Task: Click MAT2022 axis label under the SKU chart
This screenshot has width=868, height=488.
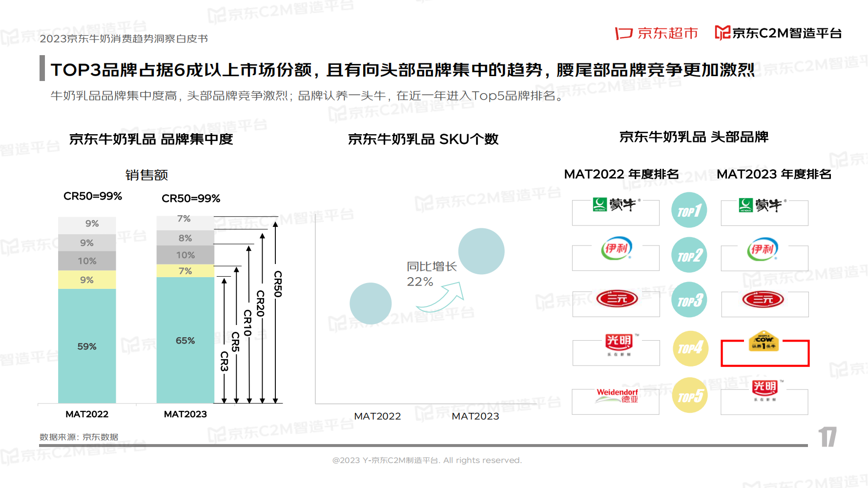Action: (377, 416)
